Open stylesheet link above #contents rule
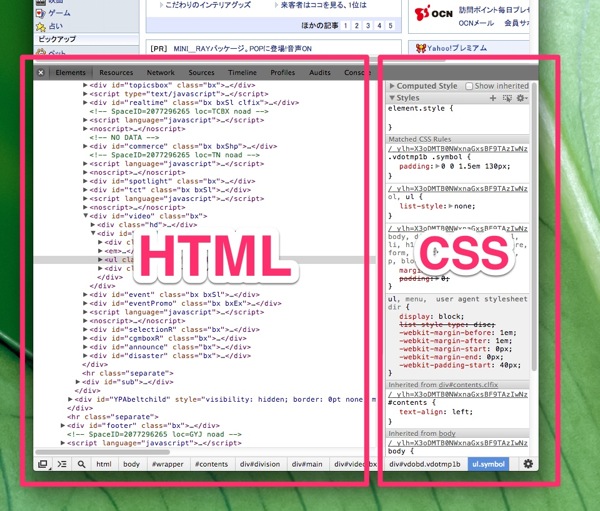 click(x=458, y=394)
